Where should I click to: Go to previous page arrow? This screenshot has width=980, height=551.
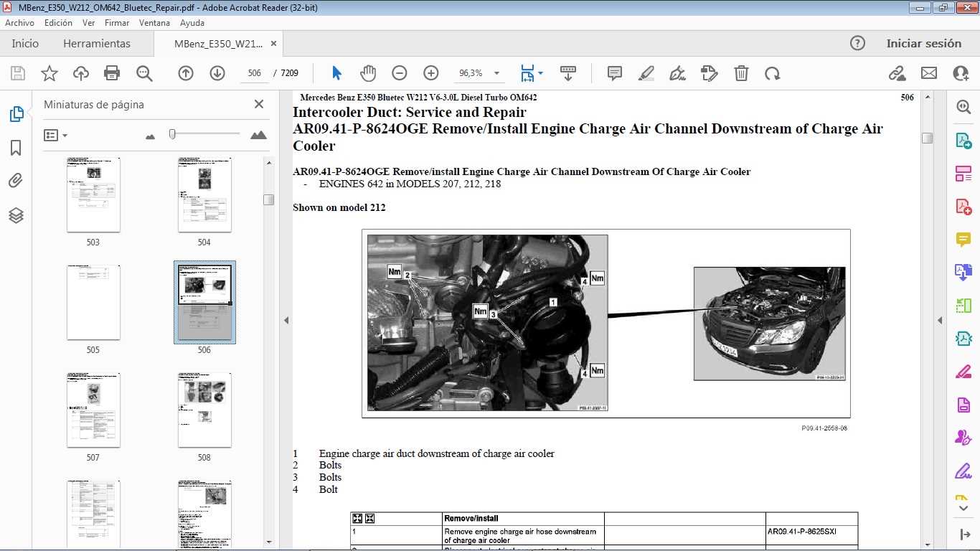pyautogui.click(x=186, y=73)
